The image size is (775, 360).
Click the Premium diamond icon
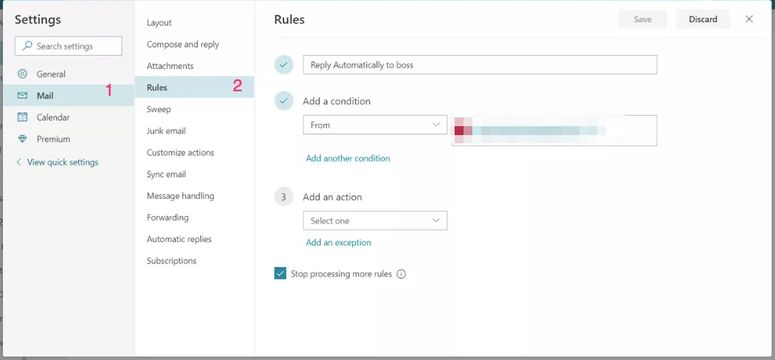tap(22, 139)
